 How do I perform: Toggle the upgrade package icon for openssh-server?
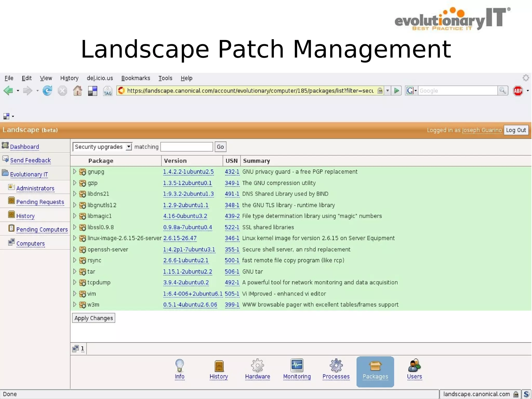tap(83, 250)
